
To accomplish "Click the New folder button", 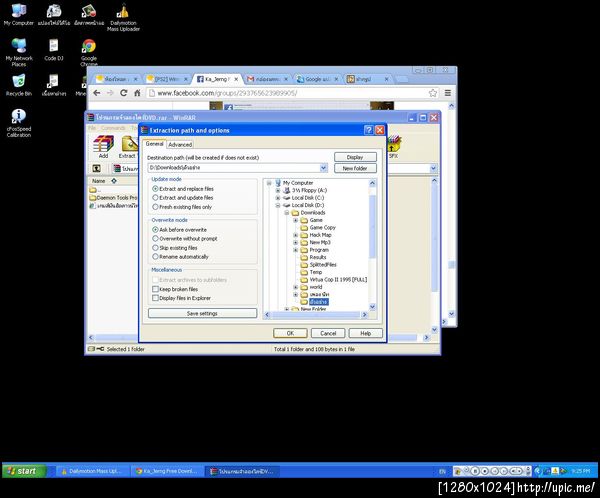I will click(355, 168).
